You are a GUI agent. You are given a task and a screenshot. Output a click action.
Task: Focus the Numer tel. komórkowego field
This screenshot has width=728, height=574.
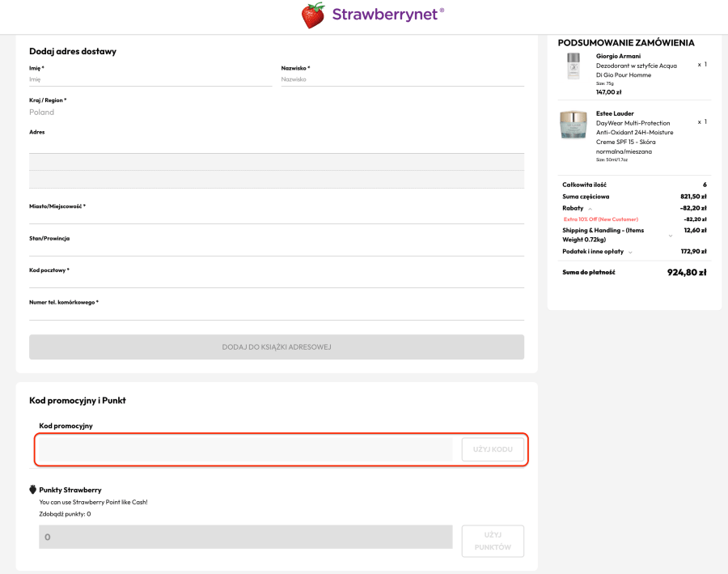(277, 313)
